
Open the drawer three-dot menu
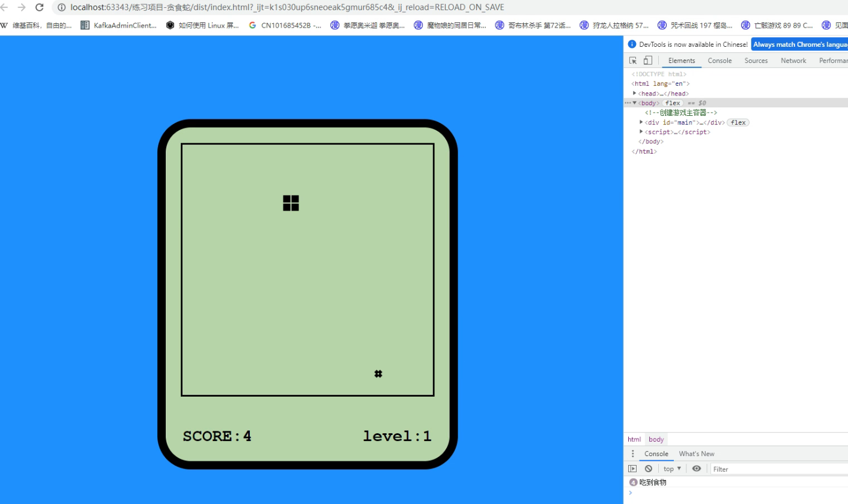632,454
